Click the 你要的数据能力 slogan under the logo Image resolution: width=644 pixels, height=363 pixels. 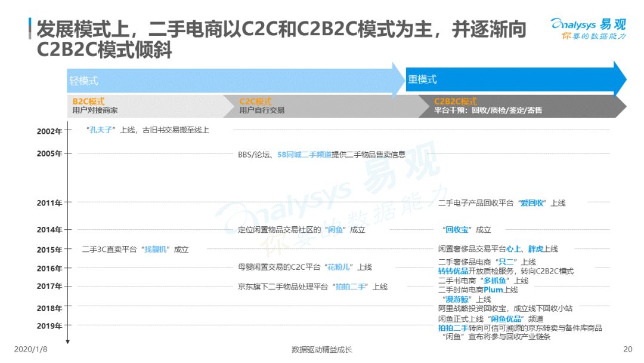pos(594,36)
